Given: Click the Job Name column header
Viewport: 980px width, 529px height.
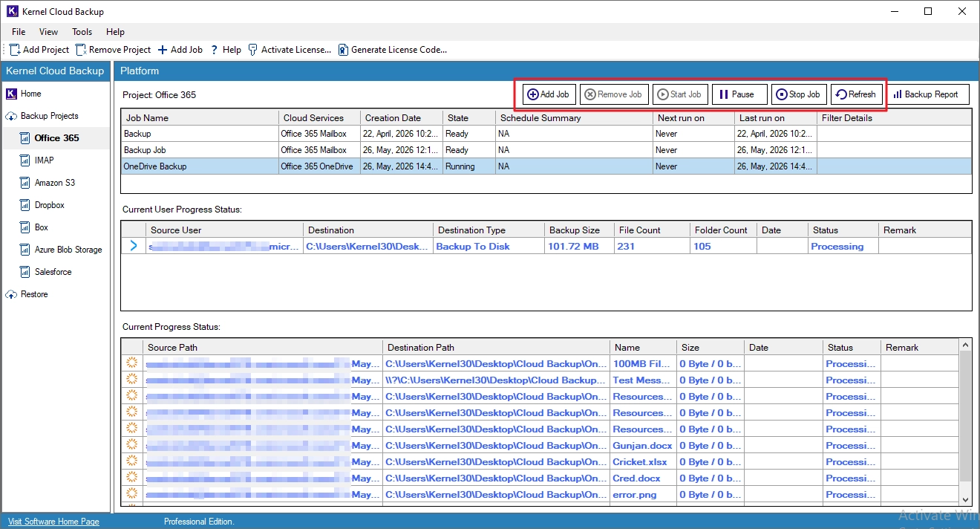Looking at the screenshot, I should tap(200, 117).
